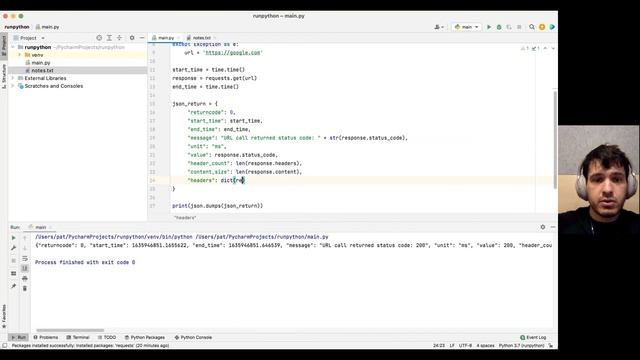640x360 pixels.
Task: Open run configuration wrench in Run panel
Action: point(13,248)
